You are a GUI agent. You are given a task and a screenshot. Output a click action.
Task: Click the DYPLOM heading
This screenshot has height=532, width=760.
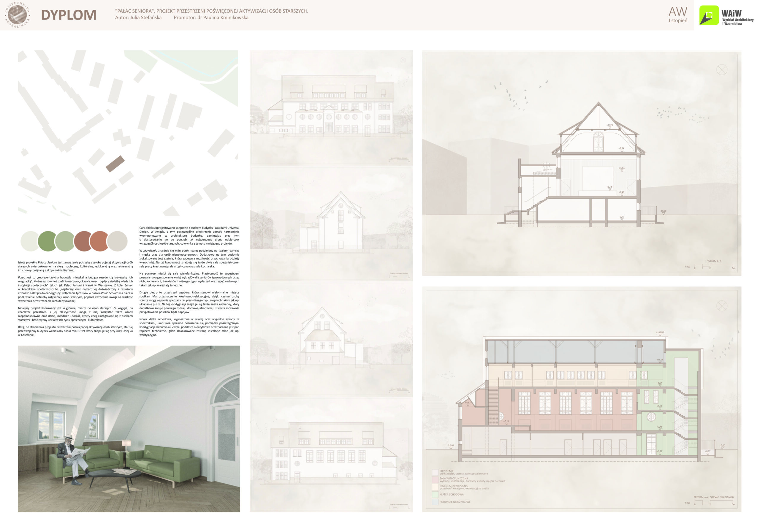69,15
